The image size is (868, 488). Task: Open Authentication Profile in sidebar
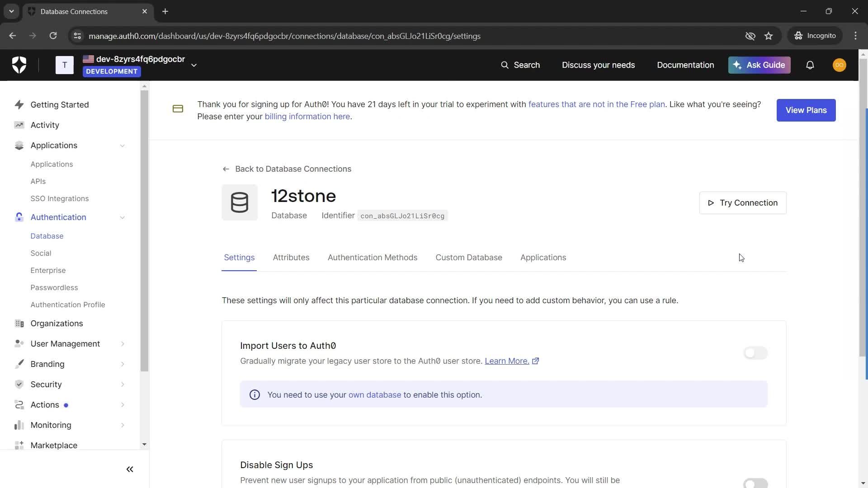tap(68, 305)
